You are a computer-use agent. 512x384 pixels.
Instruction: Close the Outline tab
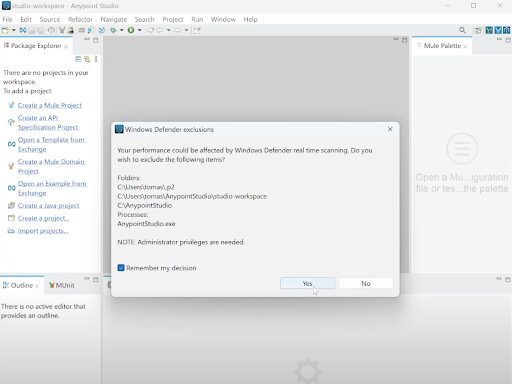pos(37,286)
